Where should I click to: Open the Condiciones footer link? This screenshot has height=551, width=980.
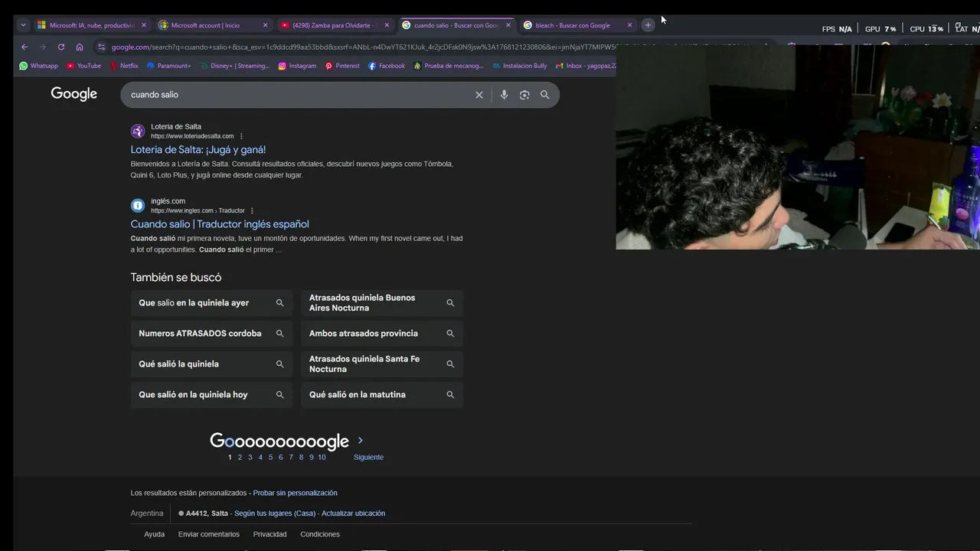click(320, 534)
